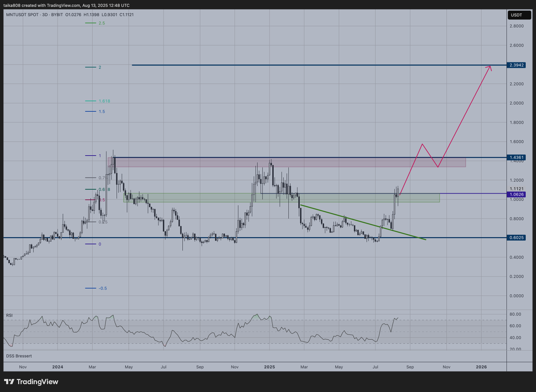
Task: Click the 0.25 Fibonacci level label
Action: pos(103,222)
